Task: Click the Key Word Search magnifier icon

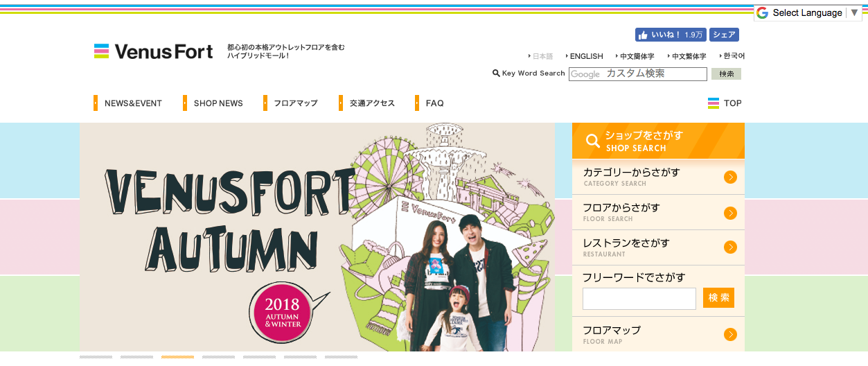Action: pyautogui.click(x=496, y=73)
